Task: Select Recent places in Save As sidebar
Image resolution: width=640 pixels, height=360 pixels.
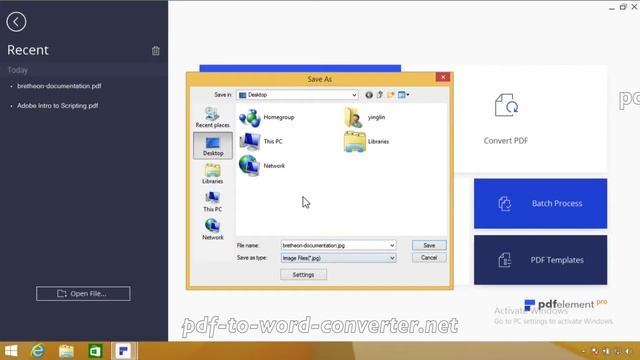Action: pos(213,118)
